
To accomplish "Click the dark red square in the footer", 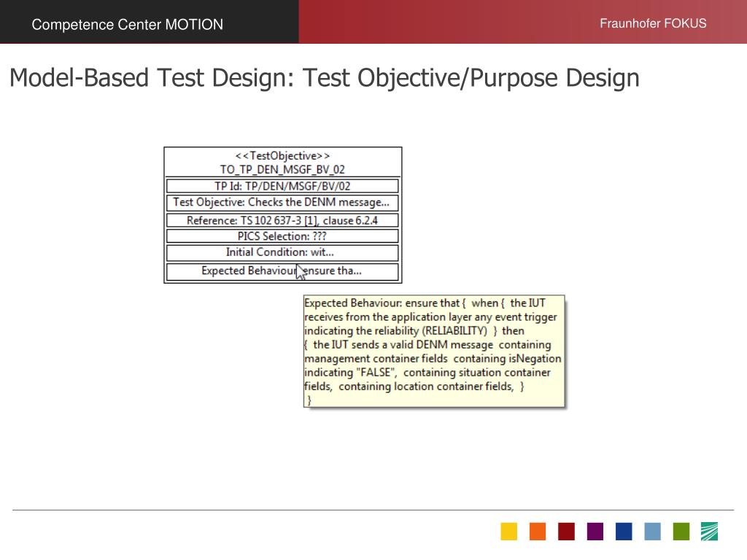I will 566,532.
